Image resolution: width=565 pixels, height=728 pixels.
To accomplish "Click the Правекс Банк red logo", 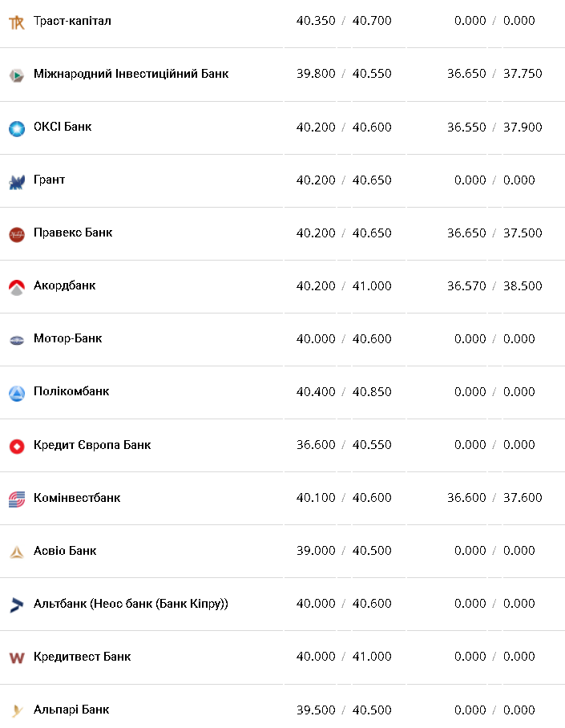I will 17,234.
